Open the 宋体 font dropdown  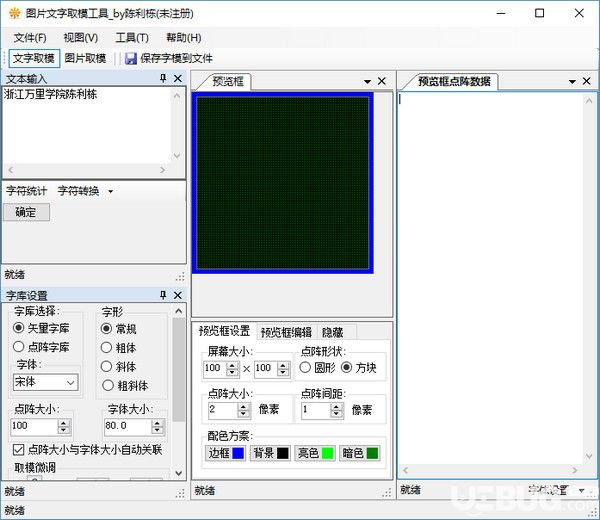tap(71, 382)
